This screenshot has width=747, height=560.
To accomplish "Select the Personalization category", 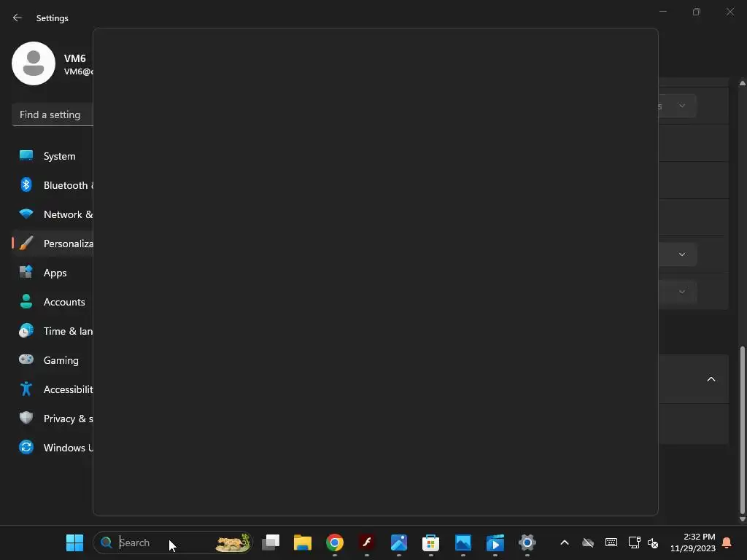I will tap(53, 244).
